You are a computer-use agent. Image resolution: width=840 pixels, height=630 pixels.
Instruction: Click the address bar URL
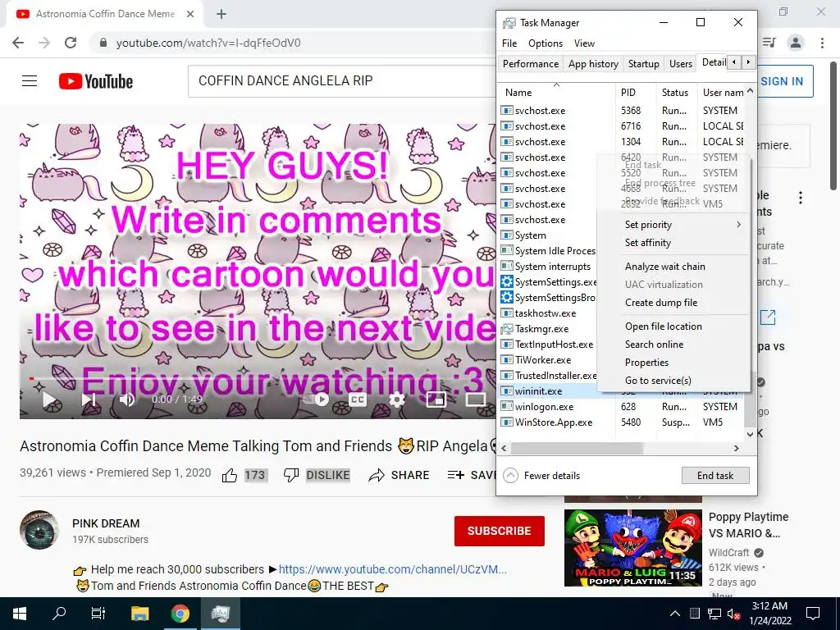[208, 43]
